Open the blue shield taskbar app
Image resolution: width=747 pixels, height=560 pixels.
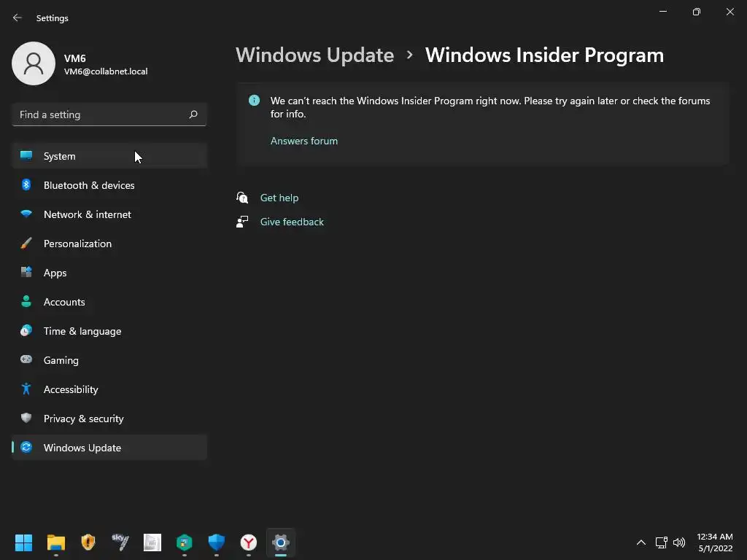216,542
